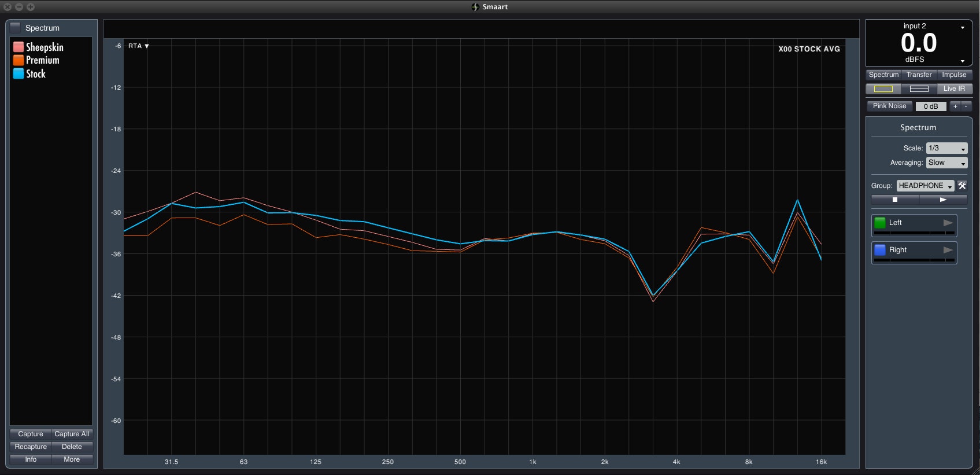Click the green Left channel color swatch
Viewport: 980px width, 475px height.
point(880,223)
